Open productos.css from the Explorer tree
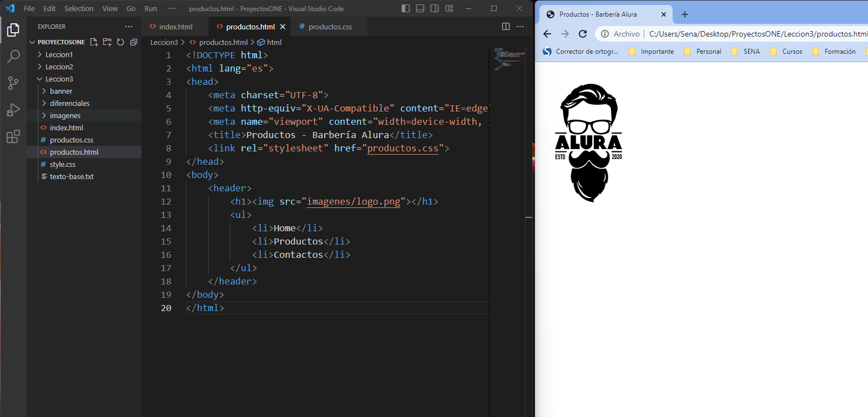This screenshot has width=868, height=417. [x=84, y=140]
